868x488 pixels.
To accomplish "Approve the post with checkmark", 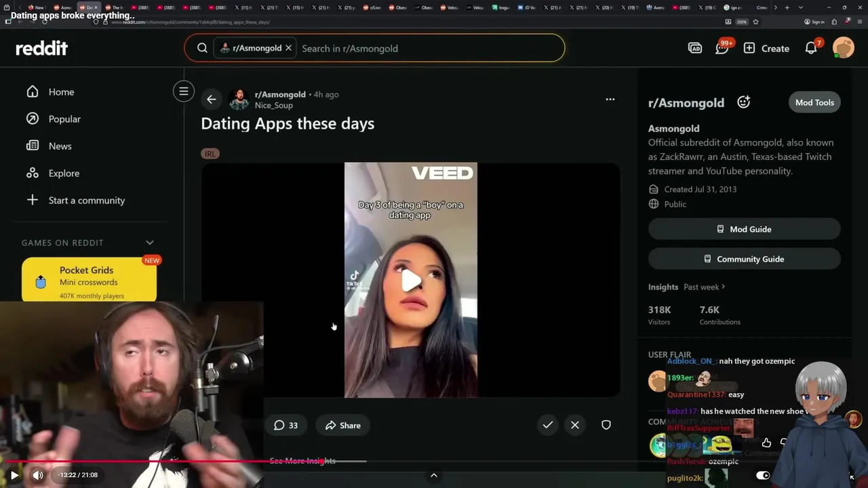I will pos(548,425).
